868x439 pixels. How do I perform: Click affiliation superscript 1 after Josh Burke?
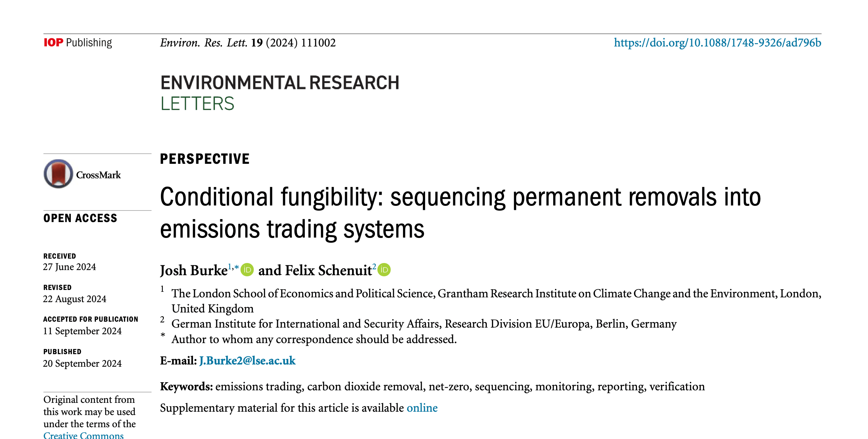tap(229, 266)
